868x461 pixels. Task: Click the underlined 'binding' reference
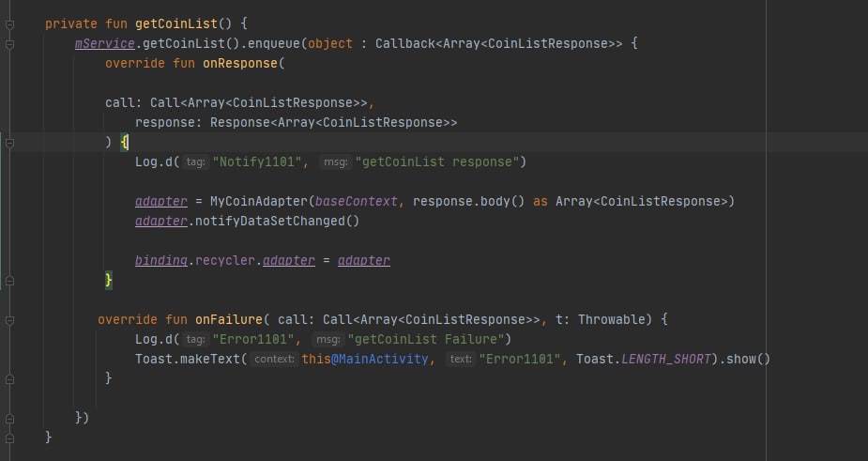pos(161,260)
